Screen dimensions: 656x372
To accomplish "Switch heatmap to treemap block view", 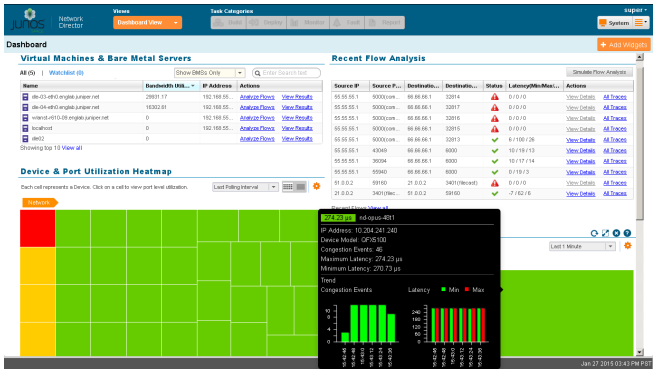I will (301, 187).
